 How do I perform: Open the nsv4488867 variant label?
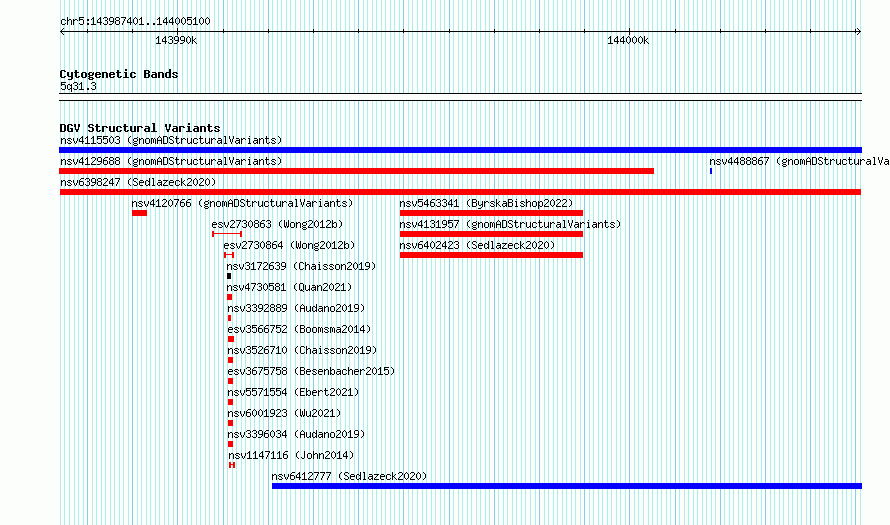tap(799, 161)
